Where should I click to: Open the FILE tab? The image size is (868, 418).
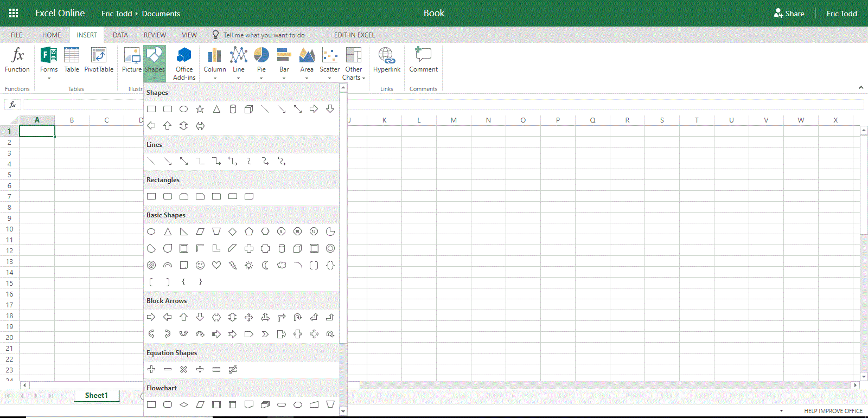point(17,35)
